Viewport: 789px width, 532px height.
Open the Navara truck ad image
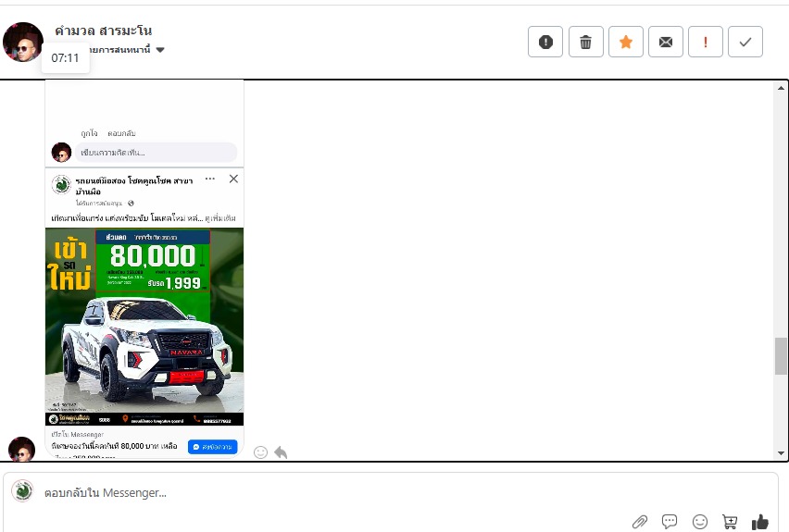(x=144, y=327)
